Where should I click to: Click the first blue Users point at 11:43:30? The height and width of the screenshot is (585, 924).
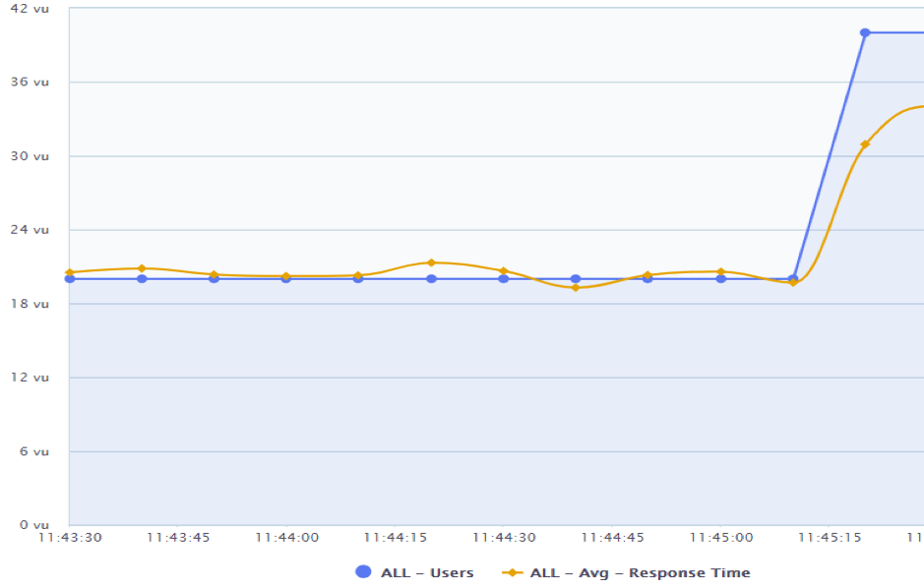click(69, 279)
